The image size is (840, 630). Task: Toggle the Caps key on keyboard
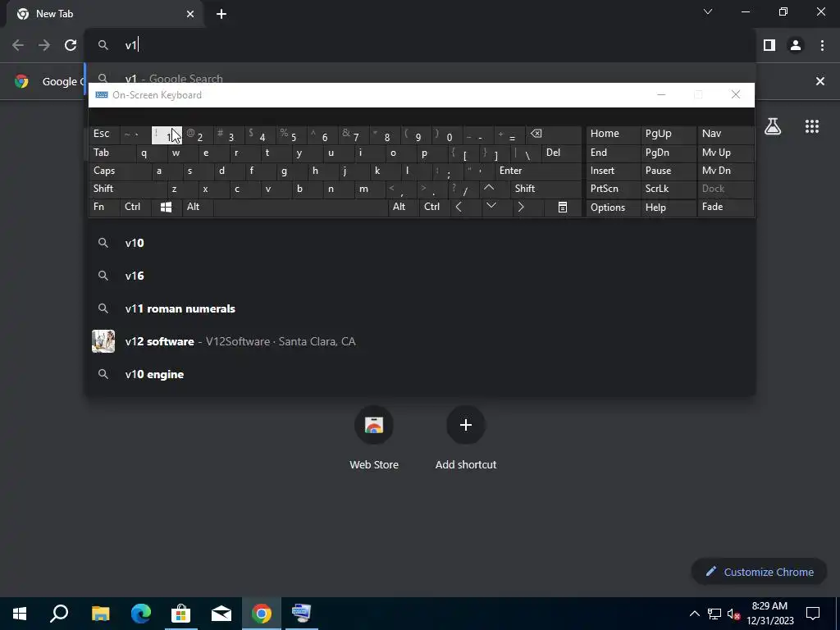pyautogui.click(x=119, y=171)
